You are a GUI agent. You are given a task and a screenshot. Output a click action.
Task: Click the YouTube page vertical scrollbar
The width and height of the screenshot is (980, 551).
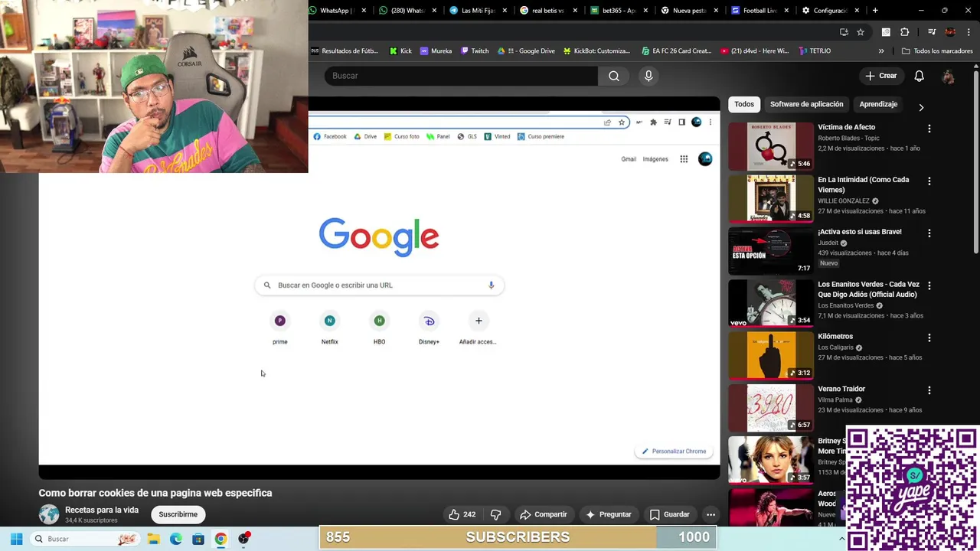[976, 162]
